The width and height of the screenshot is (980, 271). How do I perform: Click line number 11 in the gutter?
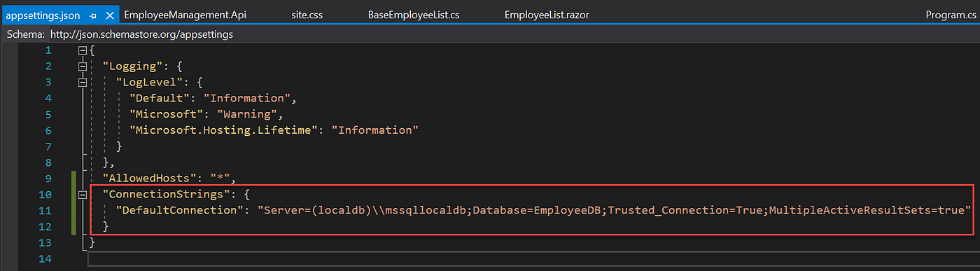click(x=45, y=211)
